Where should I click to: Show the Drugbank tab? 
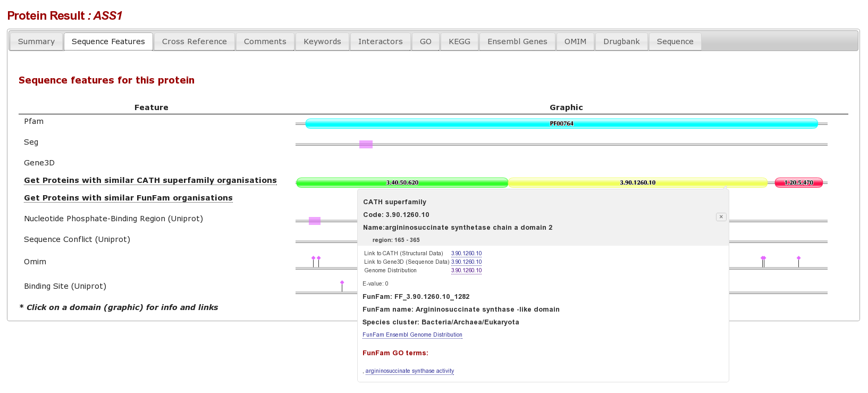click(x=621, y=41)
